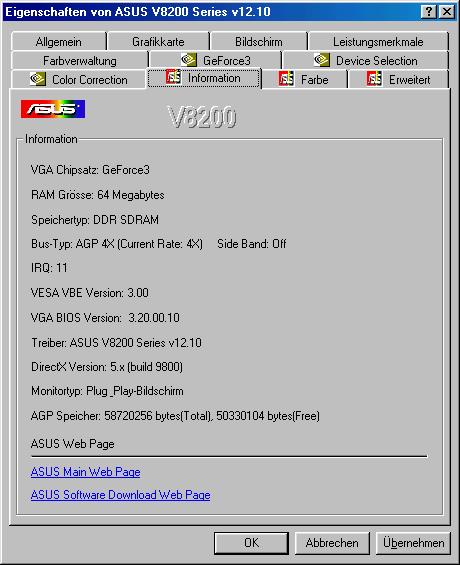Select the Information tab label

point(214,78)
